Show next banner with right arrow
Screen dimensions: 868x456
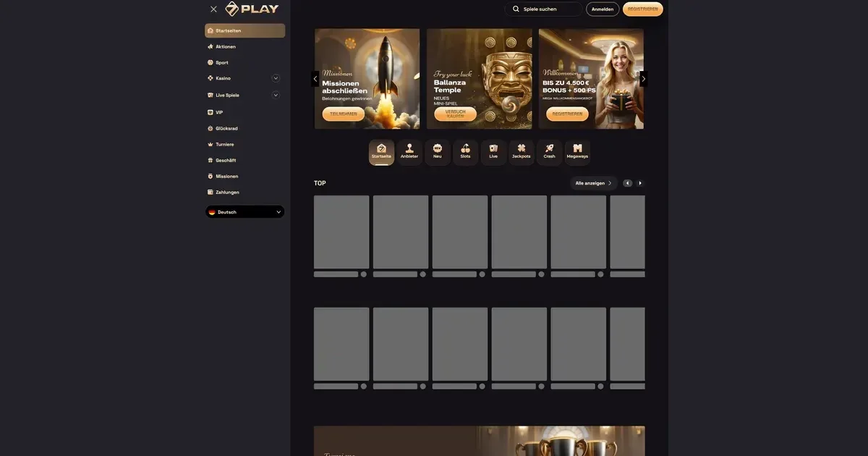coord(644,79)
